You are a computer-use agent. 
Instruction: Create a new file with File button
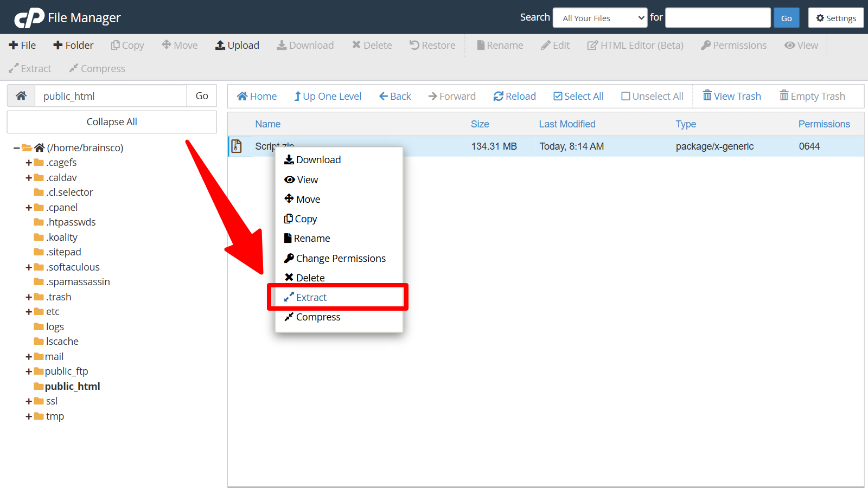tap(22, 46)
